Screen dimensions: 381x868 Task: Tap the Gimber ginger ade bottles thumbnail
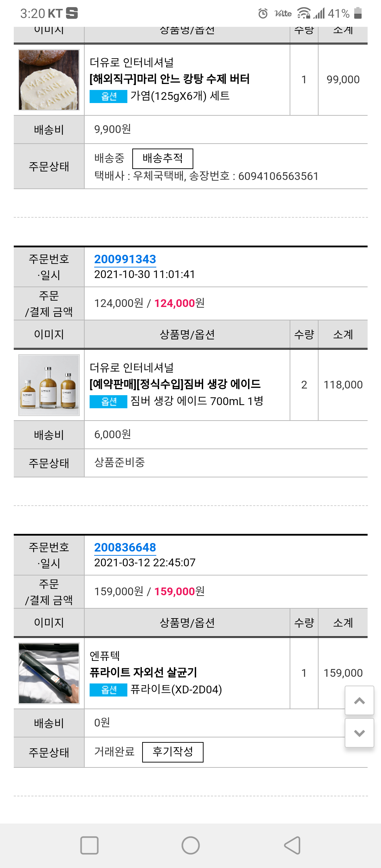[x=49, y=385]
